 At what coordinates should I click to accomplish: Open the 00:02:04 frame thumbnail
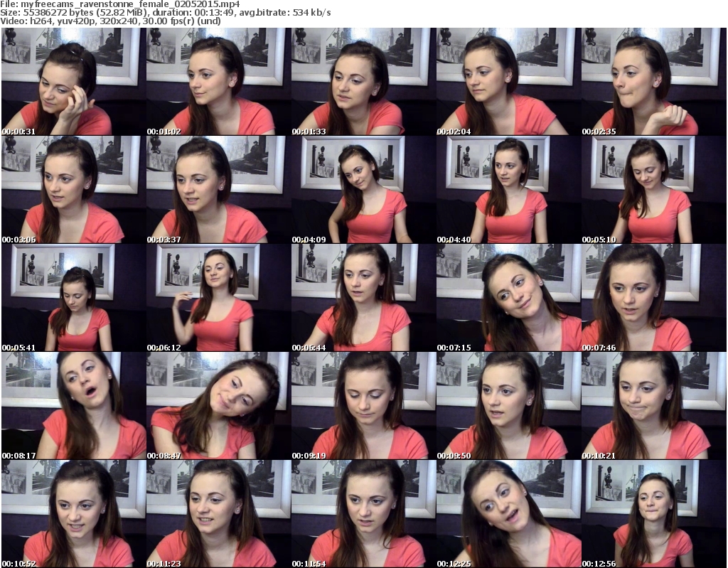pyautogui.click(x=508, y=82)
